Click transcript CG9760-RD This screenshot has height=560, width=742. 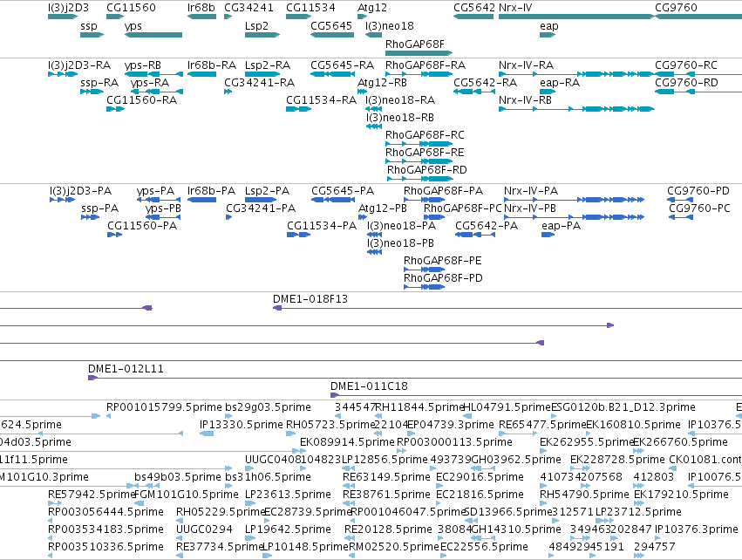[686, 83]
